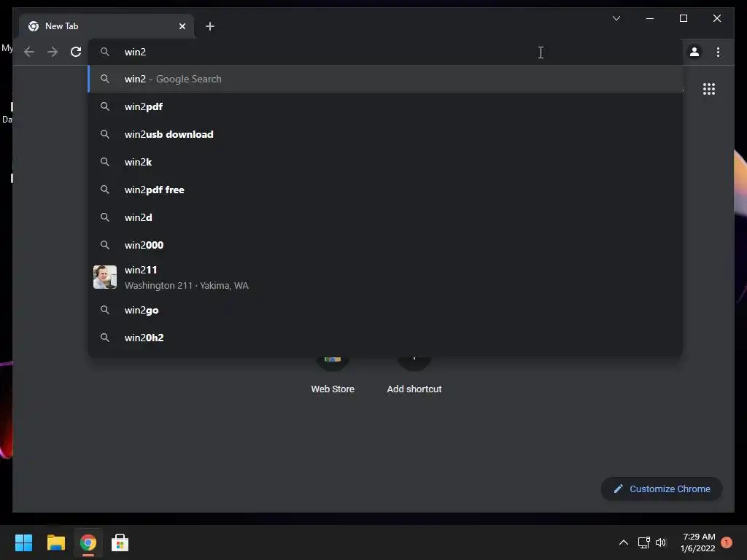Open win211 Washington 211 suggestion
Screen dimensions: 747x560
pyautogui.click(x=385, y=277)
